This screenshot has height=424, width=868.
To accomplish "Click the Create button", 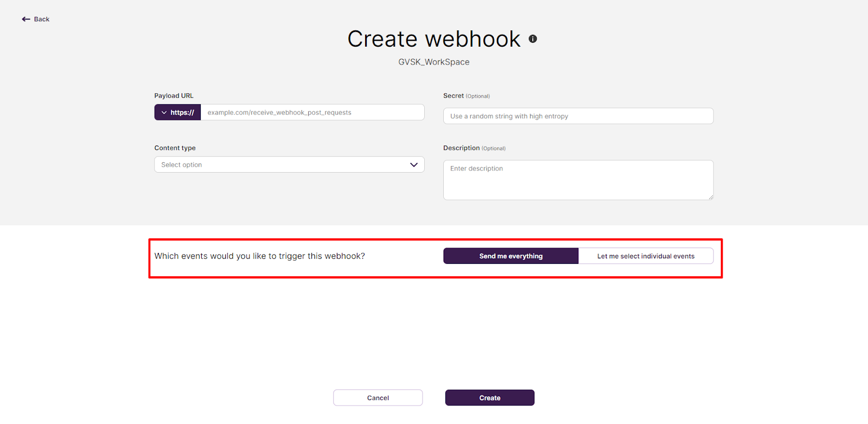I will click(x=490, y=398).
